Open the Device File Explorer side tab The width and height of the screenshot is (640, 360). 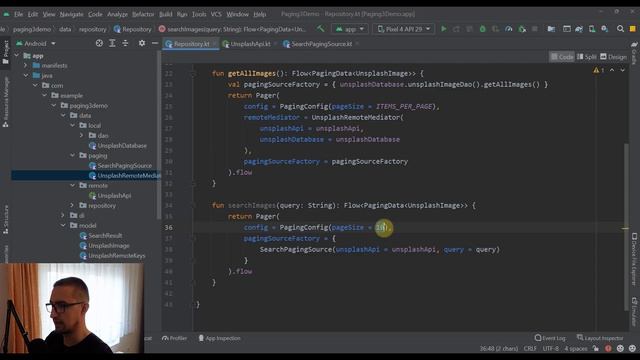634,260
